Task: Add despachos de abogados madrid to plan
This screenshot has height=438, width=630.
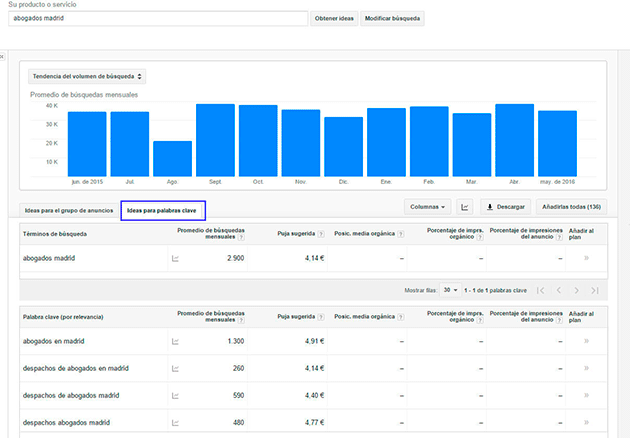Action: 586,395
